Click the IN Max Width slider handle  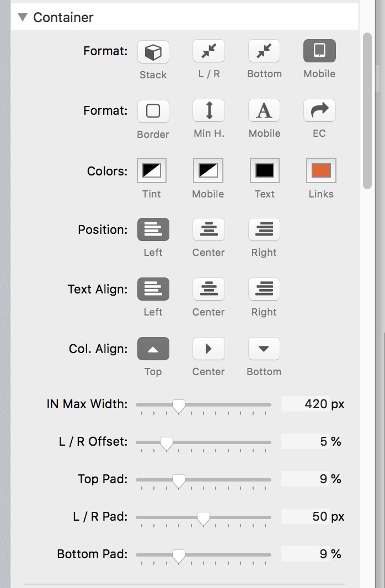click(x=178, y=406)
